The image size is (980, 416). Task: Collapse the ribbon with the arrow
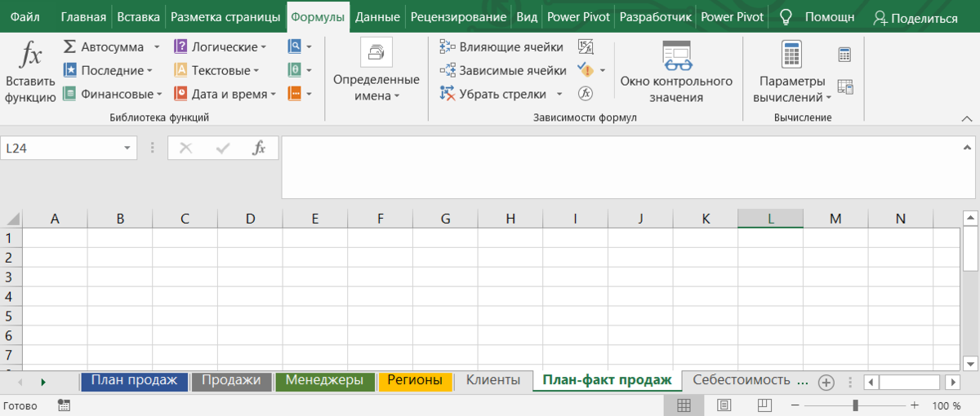pyautogui.click(x=968, y=118)
